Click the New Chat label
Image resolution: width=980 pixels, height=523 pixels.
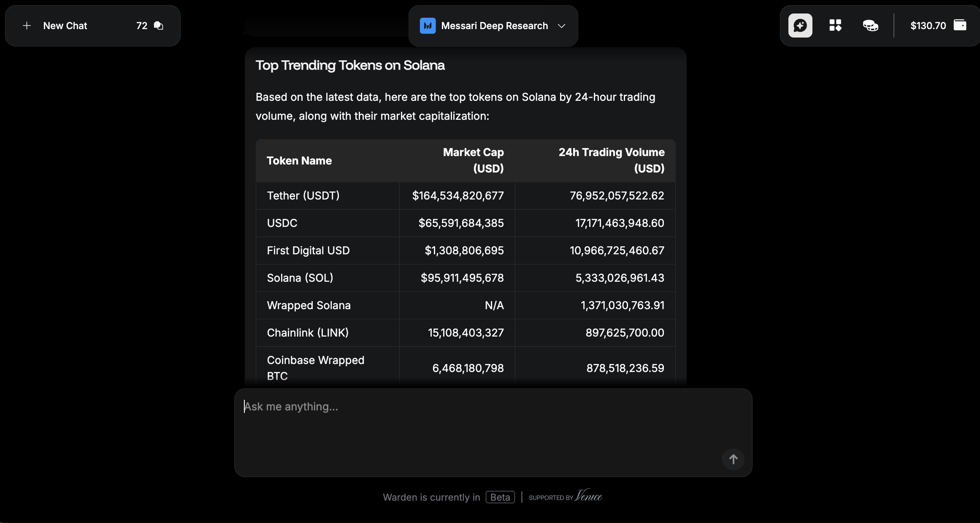tap(65, 26)
